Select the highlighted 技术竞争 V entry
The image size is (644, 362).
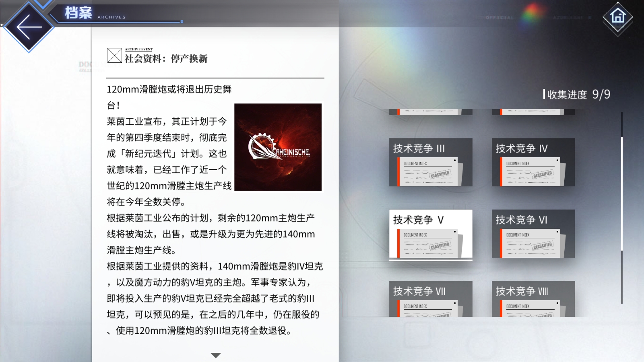430,234
